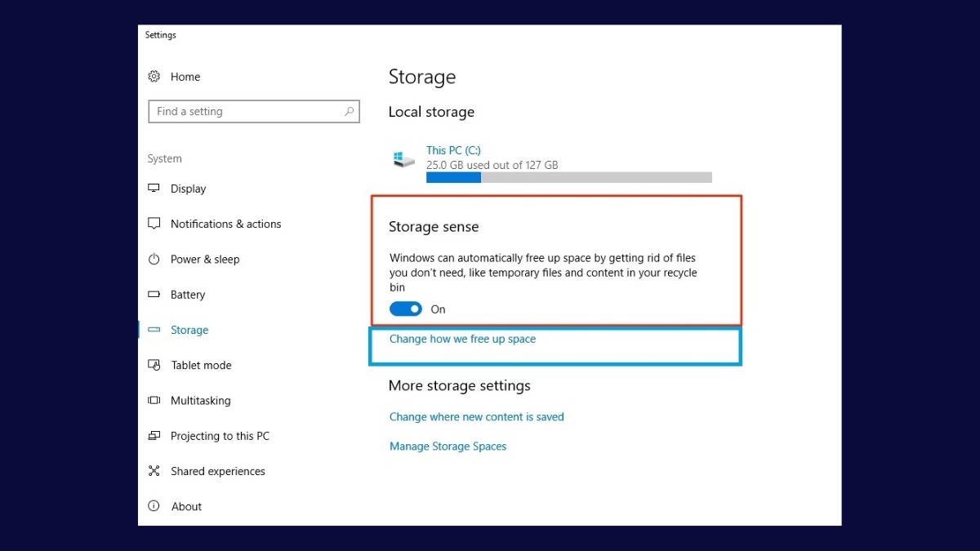Click the Battery icon
Image resolution: width=980 pixels, height=551 pixels.
(154, 294)
